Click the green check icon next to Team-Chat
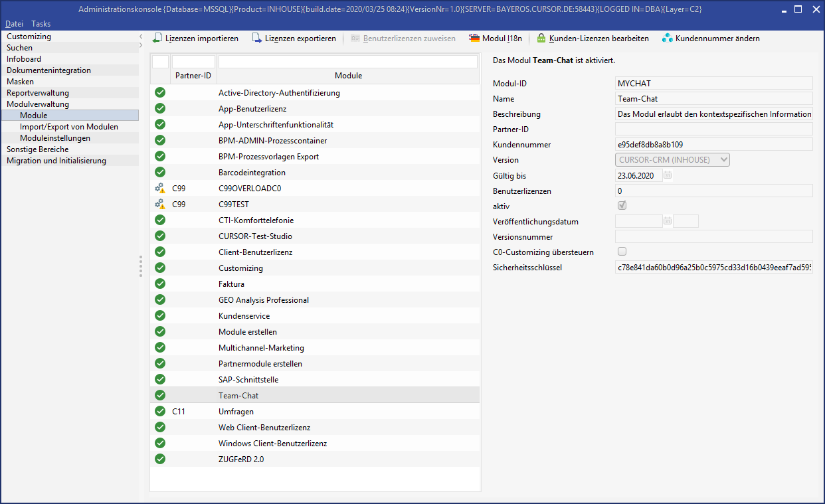 [159, 395]
